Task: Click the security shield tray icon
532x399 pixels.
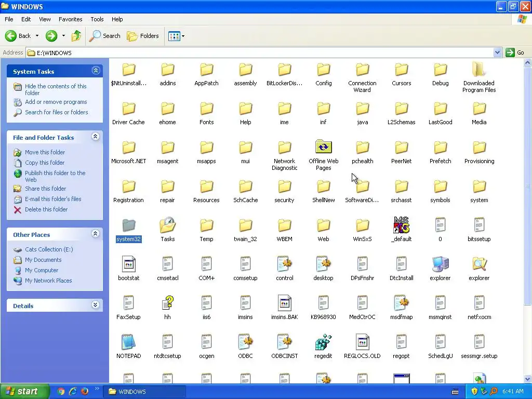Action: 474,392
